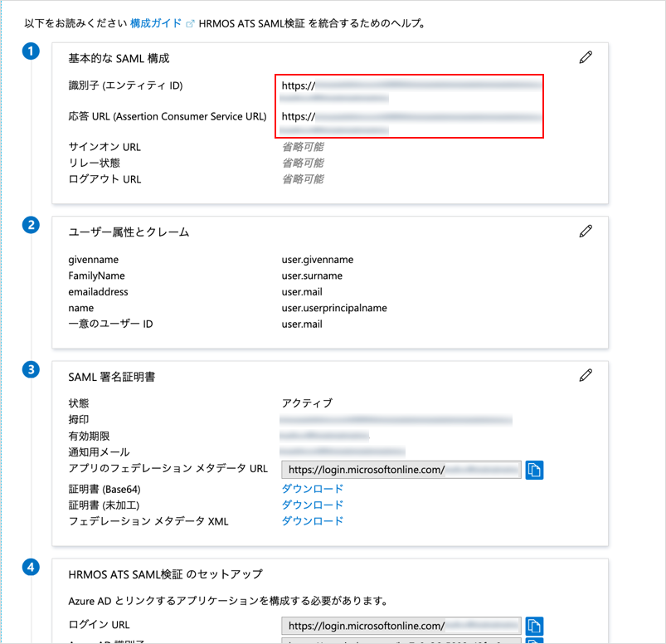Edit the ユーザー属性とクレーム section

[x=586, y=232]
